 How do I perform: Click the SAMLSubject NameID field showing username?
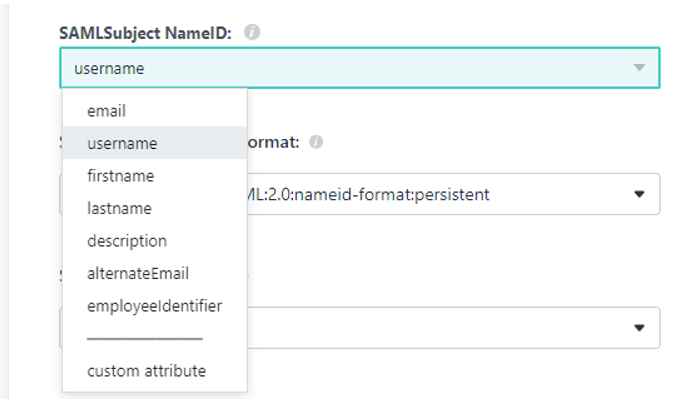(x=360, y=68)
